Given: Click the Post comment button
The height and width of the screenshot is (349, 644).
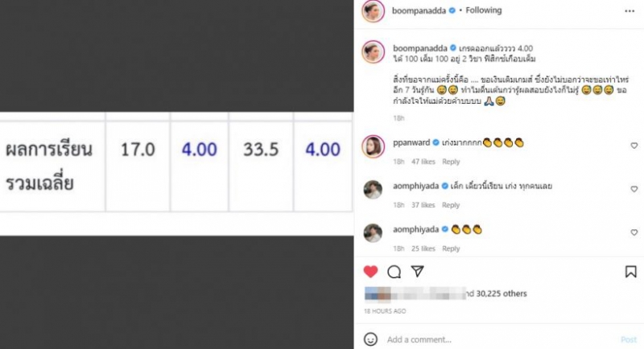Looking at the screenshot, I should tap(629, 339).
